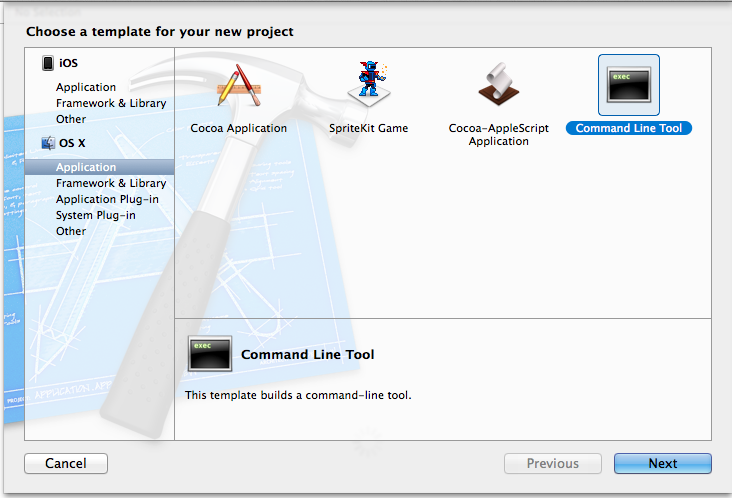732x498 pixels.
Task: Click 'Choose a template for your new project' heading
Action: click(160, 32)
